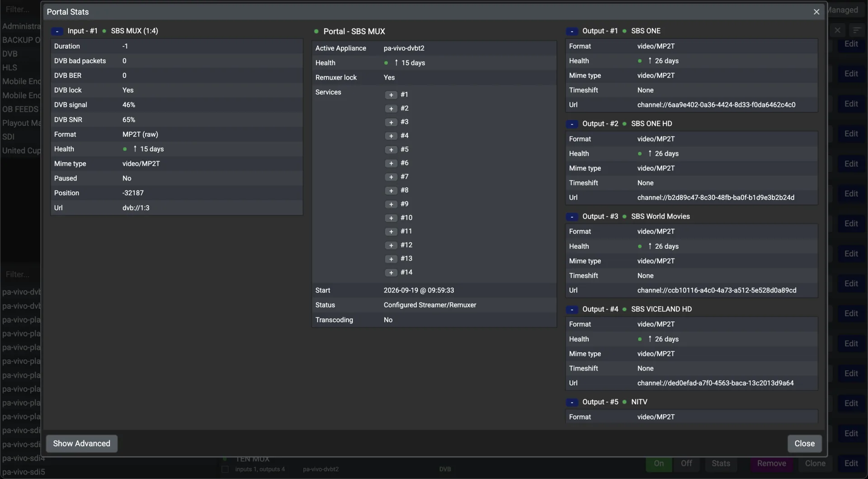Expand service #13 details
This screenshot has width=868, height=479.
click(391, 259)
